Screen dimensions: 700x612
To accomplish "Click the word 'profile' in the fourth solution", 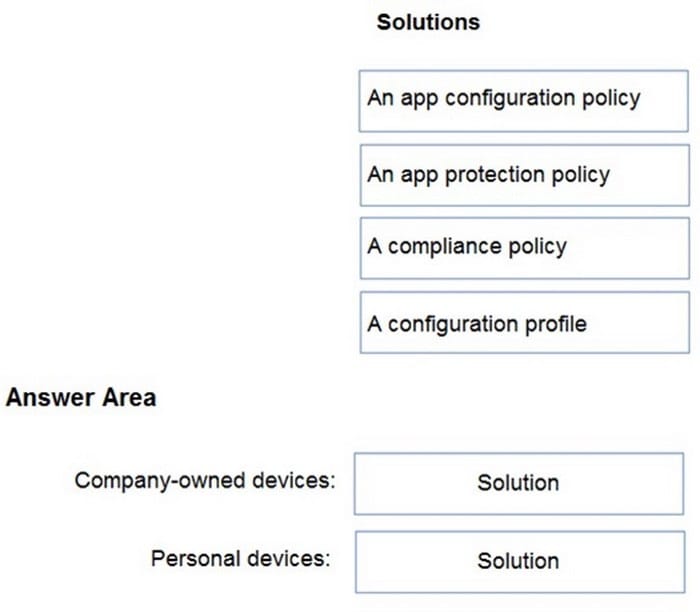I will tap(556, 323).
